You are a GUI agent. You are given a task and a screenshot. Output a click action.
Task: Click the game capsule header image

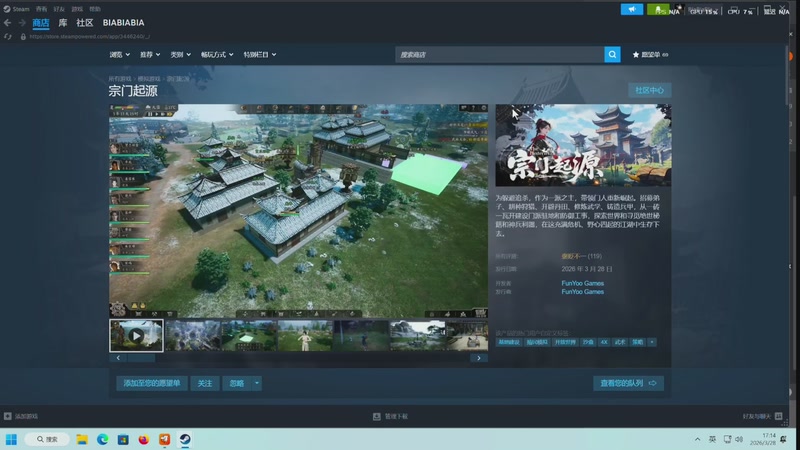(x=583, y=145)
